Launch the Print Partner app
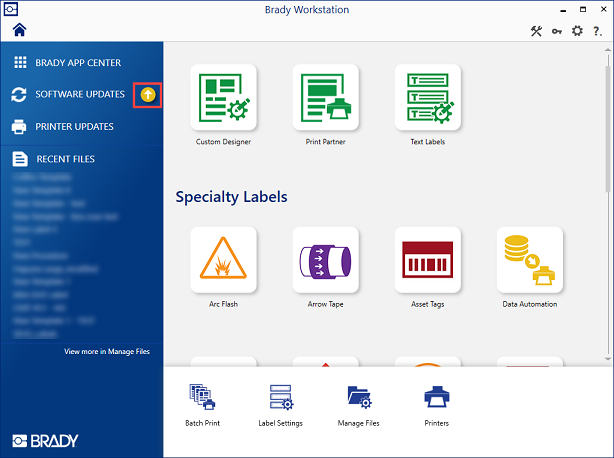Screen dimensions: 614x458 point(325,97)
